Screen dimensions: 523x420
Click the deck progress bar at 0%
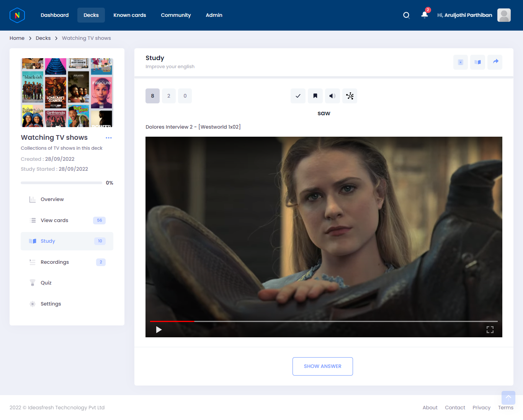tap(61, 183)
